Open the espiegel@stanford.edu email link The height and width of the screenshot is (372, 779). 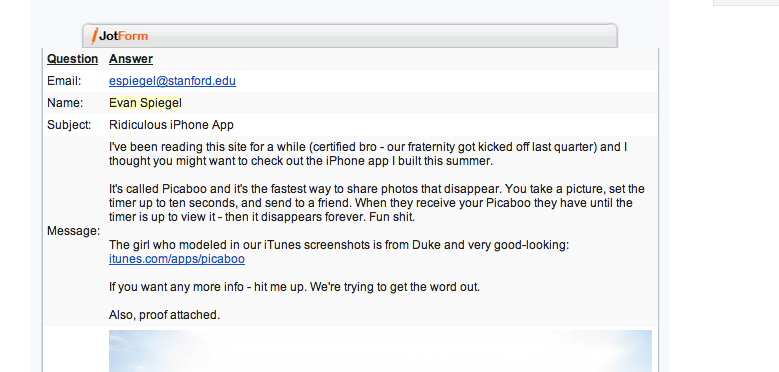172,81
